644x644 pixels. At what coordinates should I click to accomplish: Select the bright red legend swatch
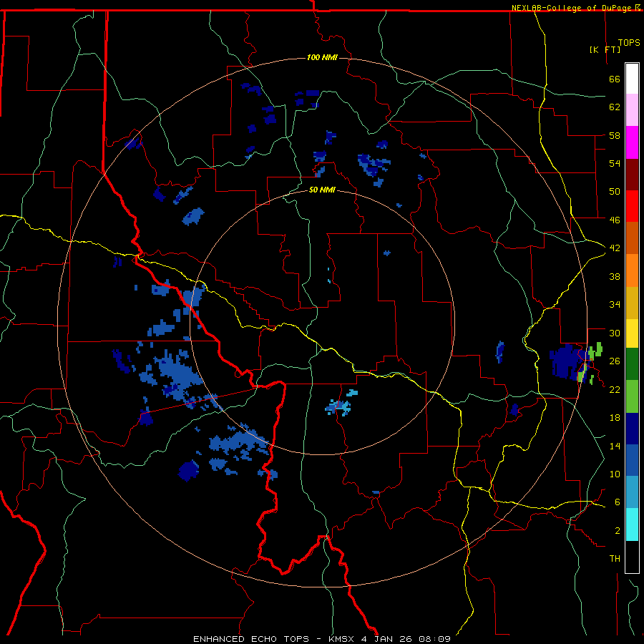coord(632,206)
